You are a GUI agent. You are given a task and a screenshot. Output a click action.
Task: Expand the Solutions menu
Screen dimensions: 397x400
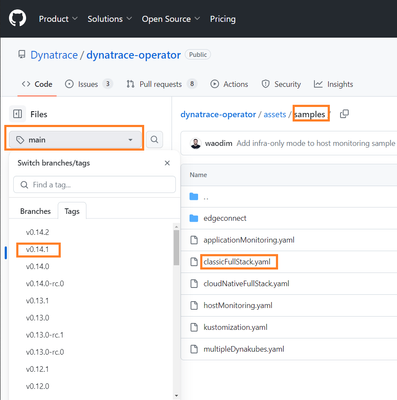[x=110, y=19]
